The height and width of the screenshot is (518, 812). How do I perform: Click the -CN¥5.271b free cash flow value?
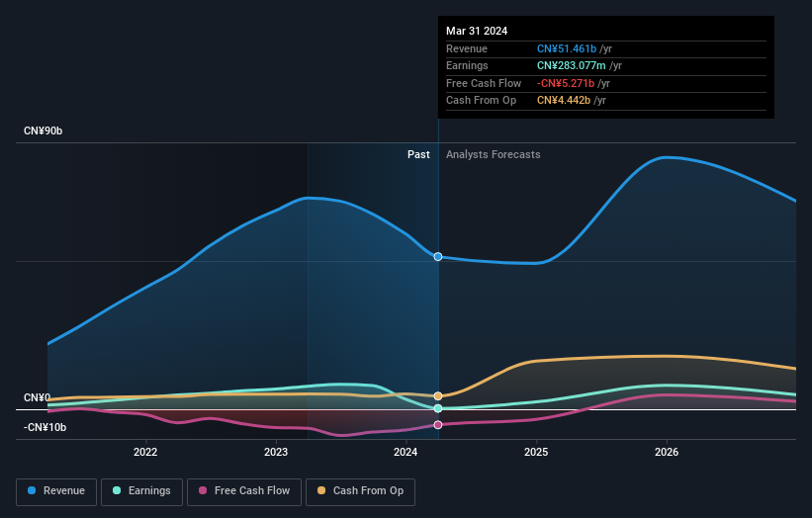click(x=566, y=83)
